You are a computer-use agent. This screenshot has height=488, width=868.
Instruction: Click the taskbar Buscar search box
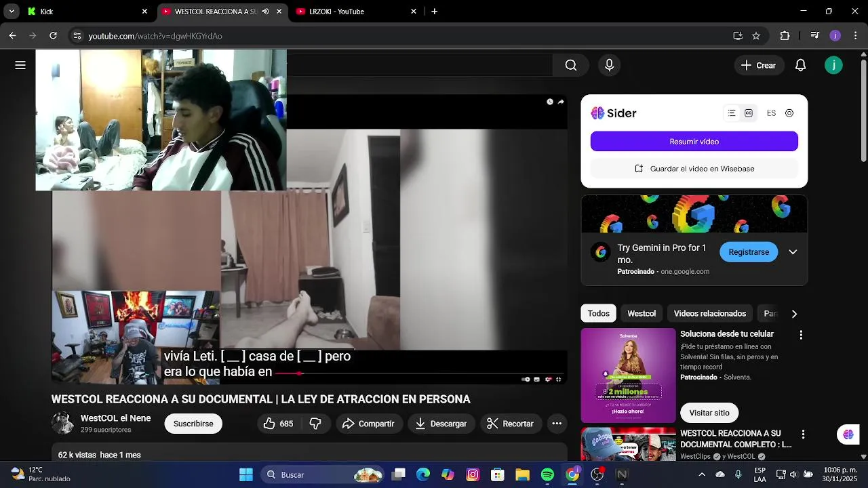[322, 474]
